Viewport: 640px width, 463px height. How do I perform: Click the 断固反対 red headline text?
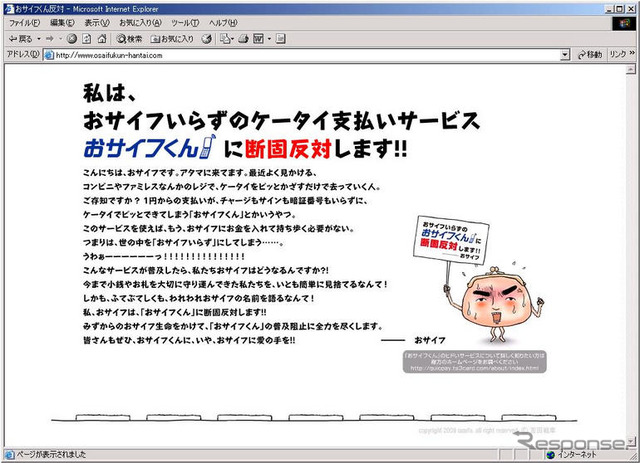point(288,149)
